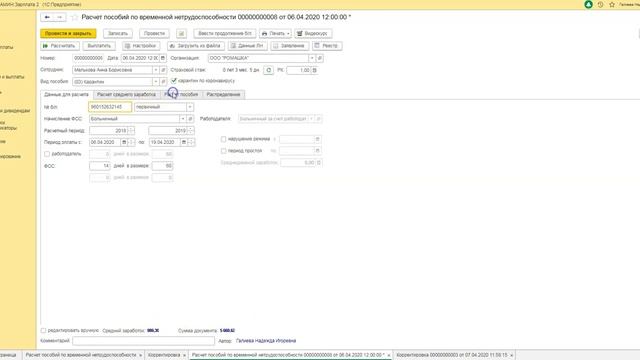Go back with the left arrow
This screenshot has height=360, width=640.
[47, 17]
